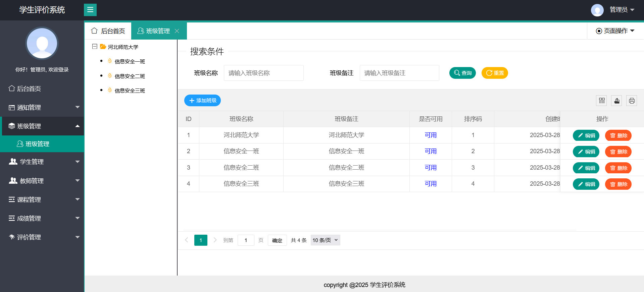Click the print table icon
644x292 pixels.
click(x=632, y=101)
